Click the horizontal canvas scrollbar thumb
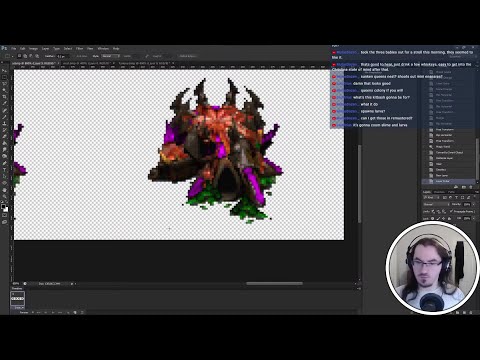Screen dimensions: 480x360 (x=274, y=284)
